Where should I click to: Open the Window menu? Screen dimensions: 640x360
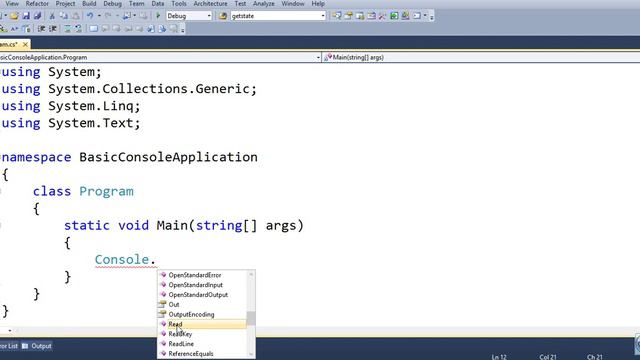(x=293, y=4)
